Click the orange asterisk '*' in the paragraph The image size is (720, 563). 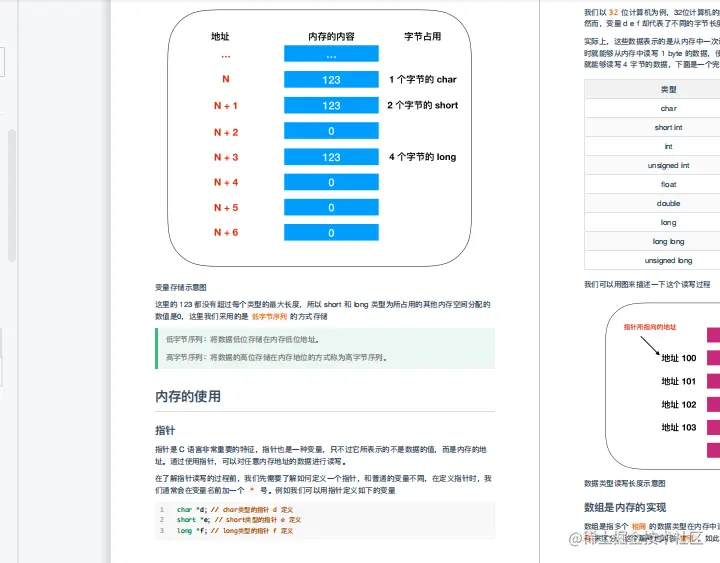click(252, 490)
